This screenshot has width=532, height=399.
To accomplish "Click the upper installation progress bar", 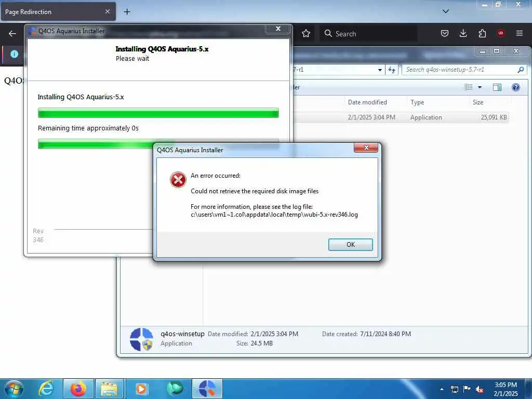I will (158, 113).
